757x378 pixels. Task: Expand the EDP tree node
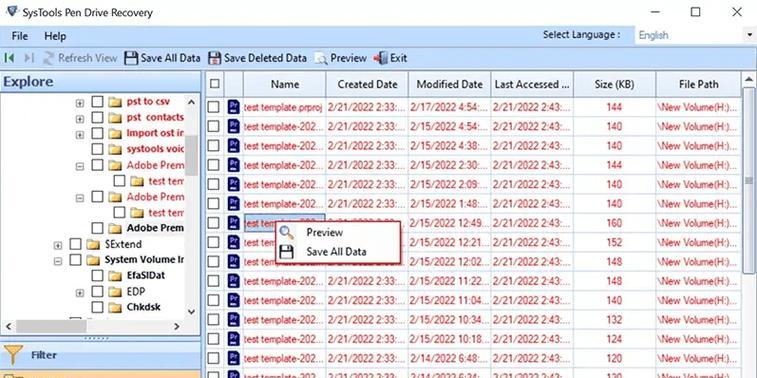[x=80, y=293]
